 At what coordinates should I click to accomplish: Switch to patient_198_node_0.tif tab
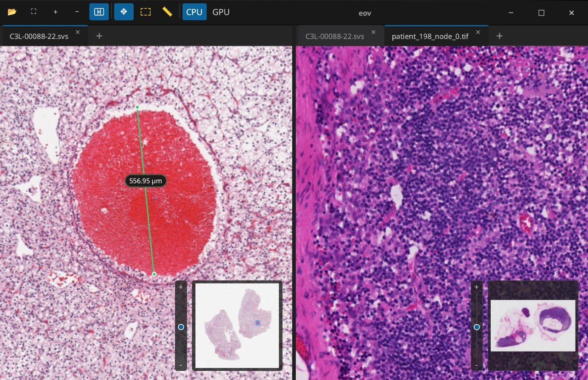point(430,36)
